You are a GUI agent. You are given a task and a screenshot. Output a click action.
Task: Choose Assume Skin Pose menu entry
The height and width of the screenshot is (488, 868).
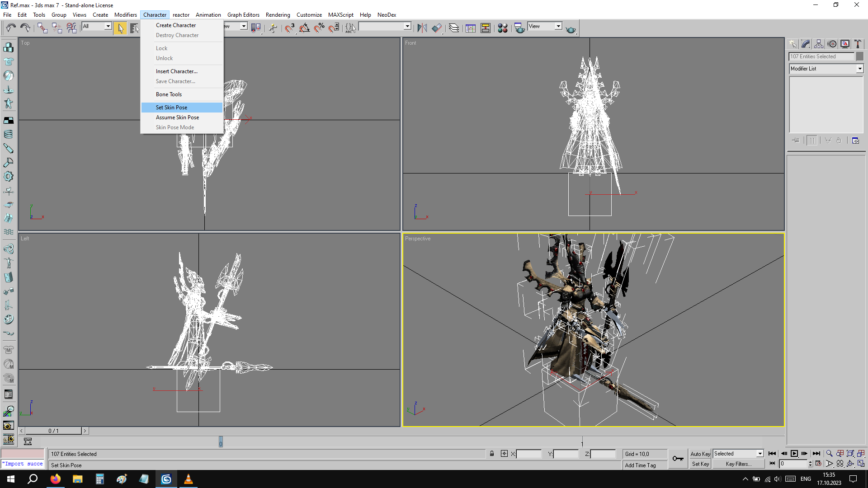click(x=177, y=117)
